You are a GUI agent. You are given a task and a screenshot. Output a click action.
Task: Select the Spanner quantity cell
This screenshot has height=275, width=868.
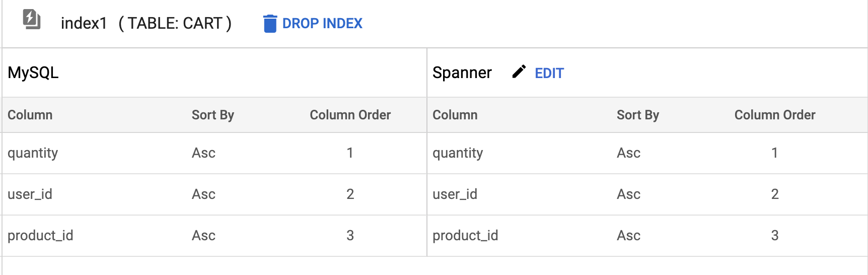click(x=458, y=153)
